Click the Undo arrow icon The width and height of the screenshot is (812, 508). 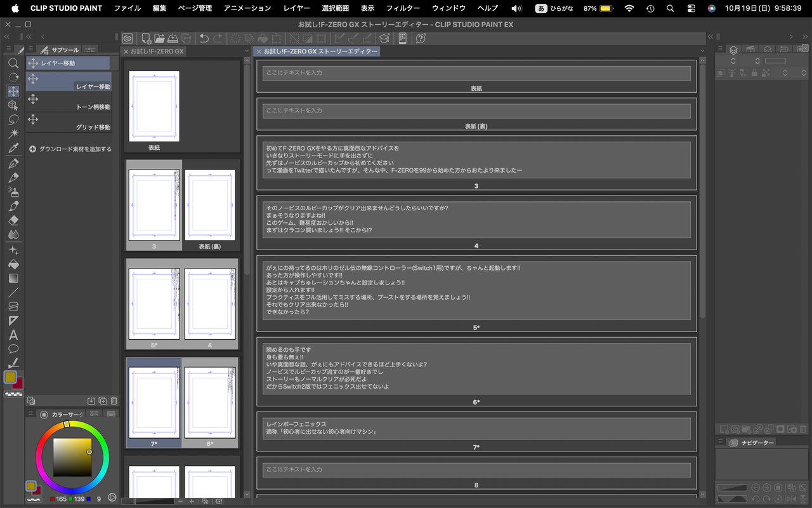click(x=204, y=39)
